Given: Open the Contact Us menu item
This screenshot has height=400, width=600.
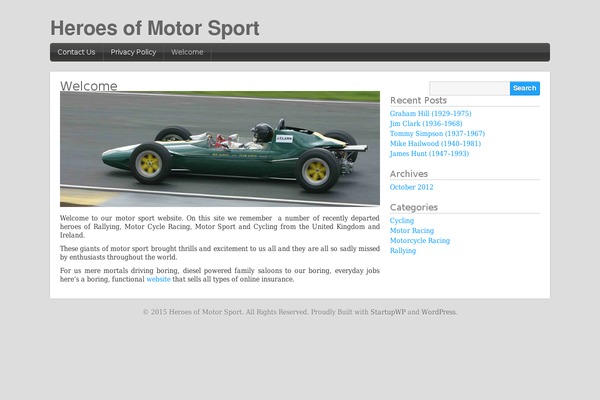Looking at the screenshot, I should click(x=76, y=52).
